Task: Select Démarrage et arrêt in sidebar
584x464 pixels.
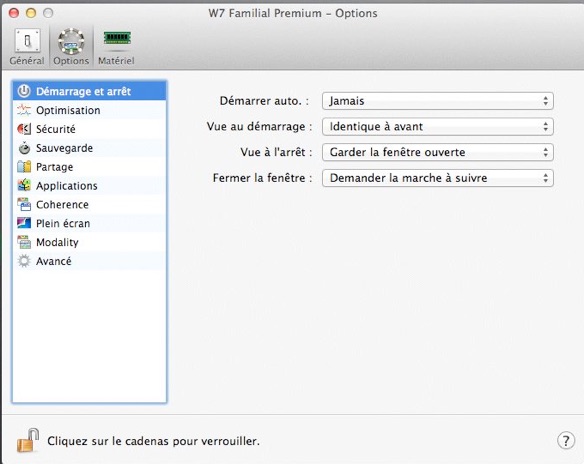Action: (x=89, y=91)
